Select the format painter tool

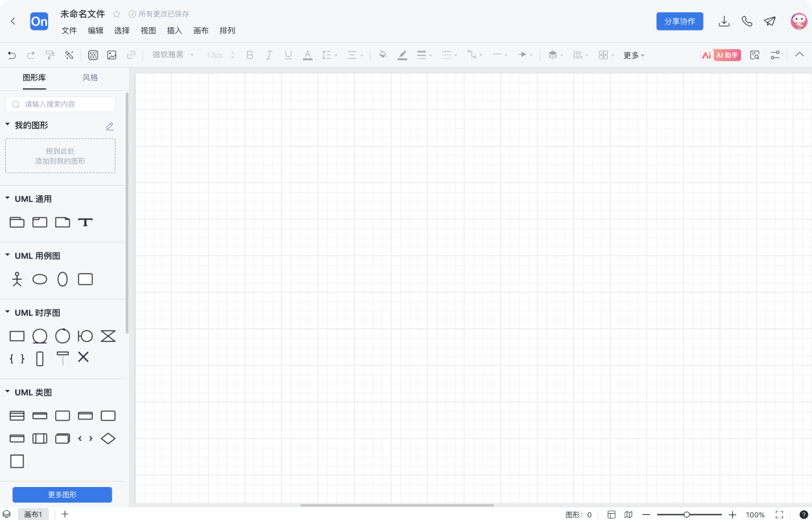50,55
